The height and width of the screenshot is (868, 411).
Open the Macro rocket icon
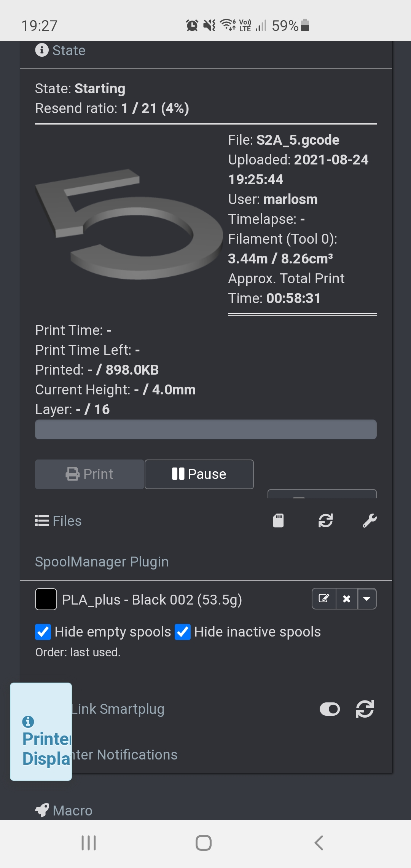coord(43,810)
